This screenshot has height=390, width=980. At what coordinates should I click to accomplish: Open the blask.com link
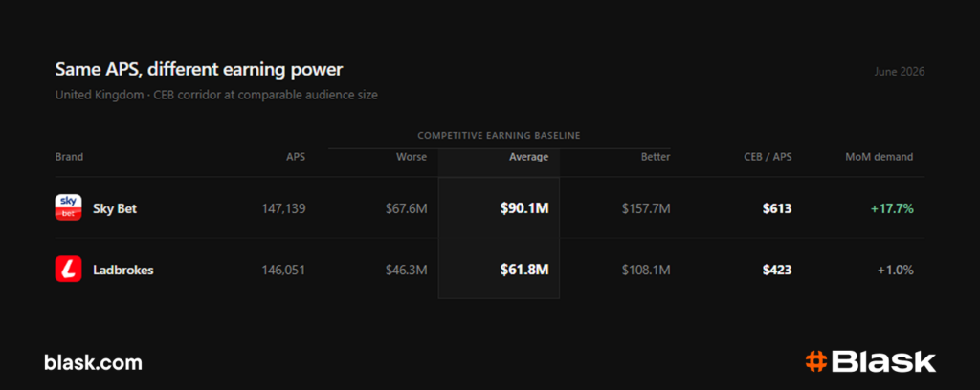(93, 362)
